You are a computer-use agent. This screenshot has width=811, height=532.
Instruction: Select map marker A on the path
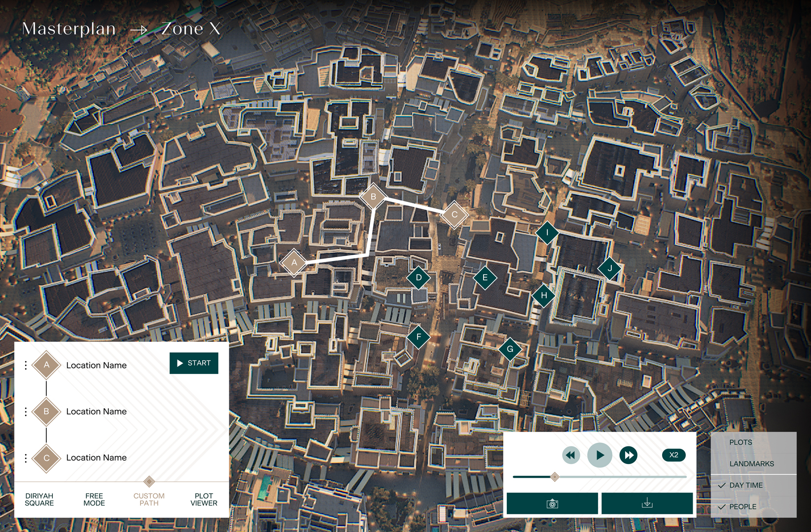coord(294,263)
